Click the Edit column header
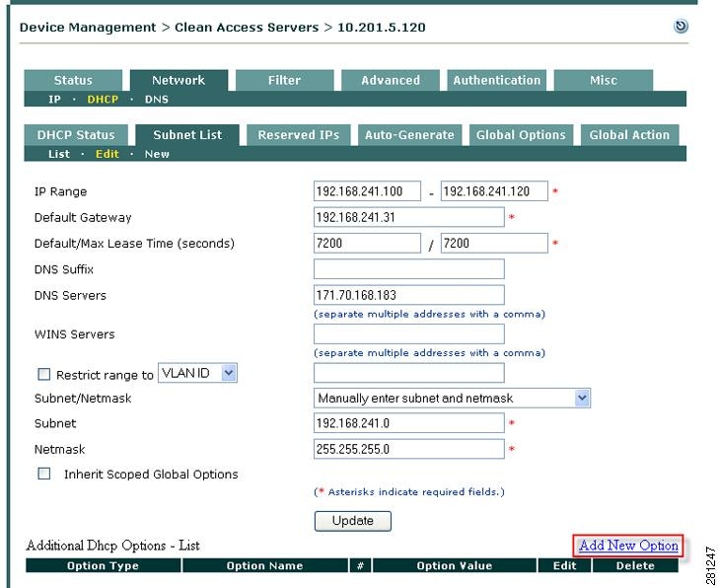Screen dimensions: 718x588 [x=564, y=565]
